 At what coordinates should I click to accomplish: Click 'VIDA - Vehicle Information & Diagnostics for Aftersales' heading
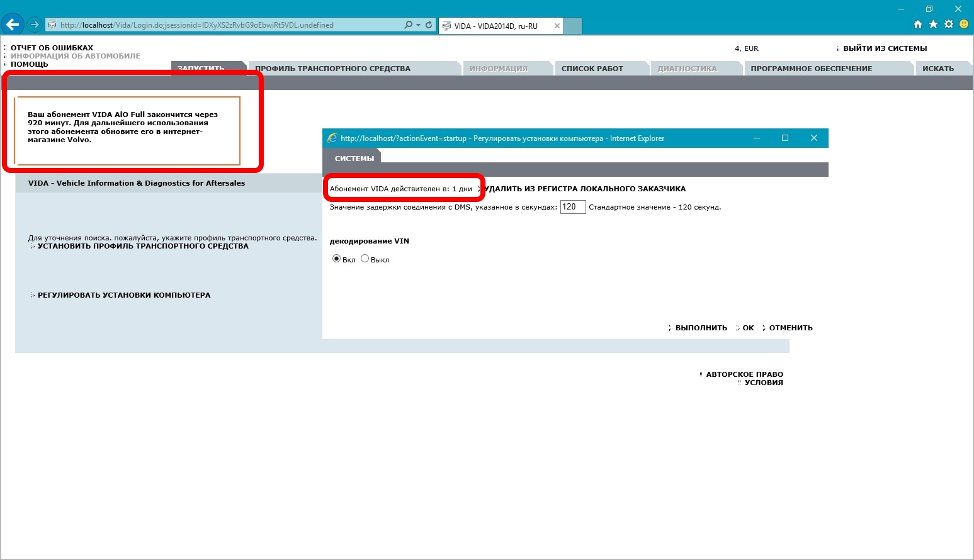(x=137, y=183)
